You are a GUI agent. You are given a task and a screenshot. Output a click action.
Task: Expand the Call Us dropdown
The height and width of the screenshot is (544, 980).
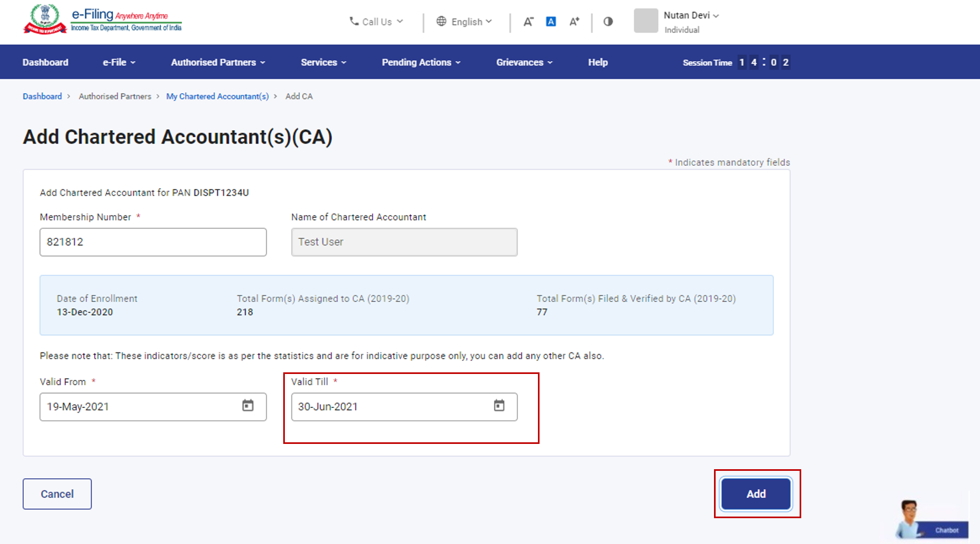click(x=376, y=22)
